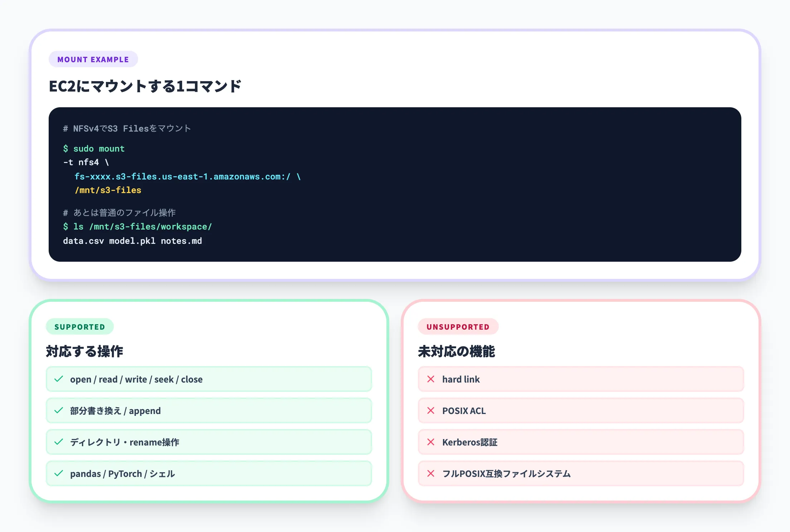Toggle the POSIX ACL unsupported row
The image size is (790, 532).
coord(580,411)
